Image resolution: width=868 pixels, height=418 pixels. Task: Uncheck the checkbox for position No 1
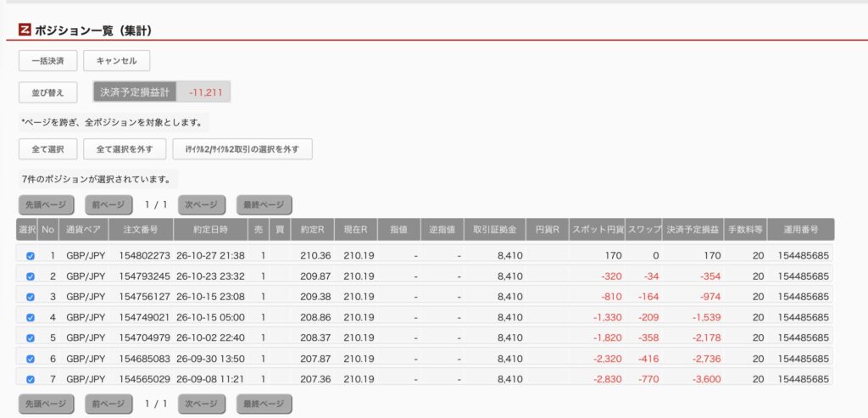tap(31, 256)
